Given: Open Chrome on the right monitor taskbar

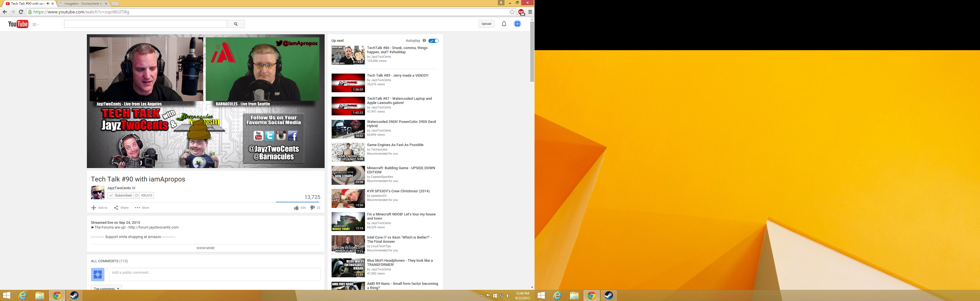Looking at the screenshot, I should coord(591,295).
